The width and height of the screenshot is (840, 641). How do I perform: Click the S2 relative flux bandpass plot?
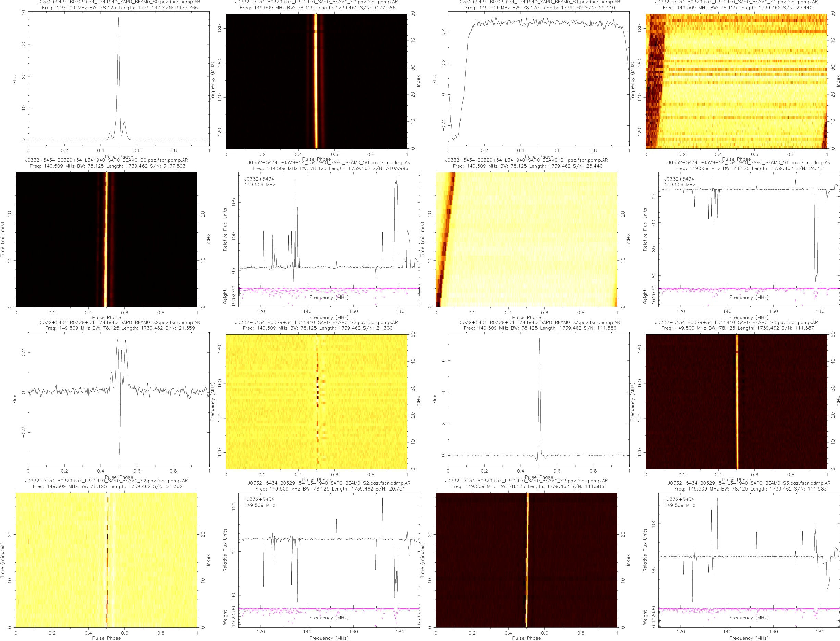click(x=329, y=549)
